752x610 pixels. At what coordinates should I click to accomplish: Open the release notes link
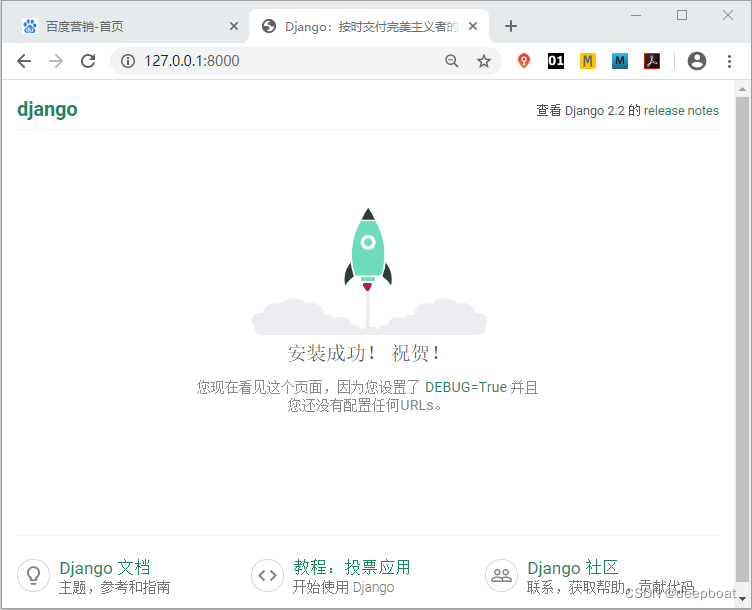(x=681, y=111)
